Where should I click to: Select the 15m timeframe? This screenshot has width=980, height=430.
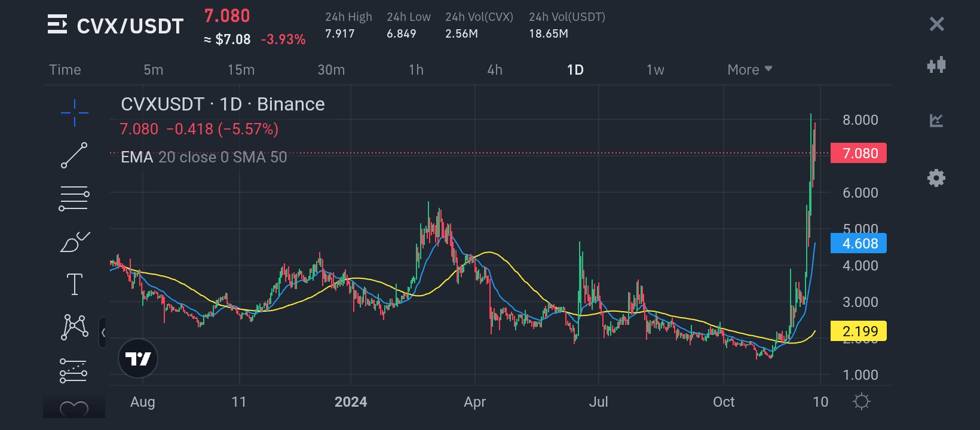pyautogui.click(x=241, y=70)
